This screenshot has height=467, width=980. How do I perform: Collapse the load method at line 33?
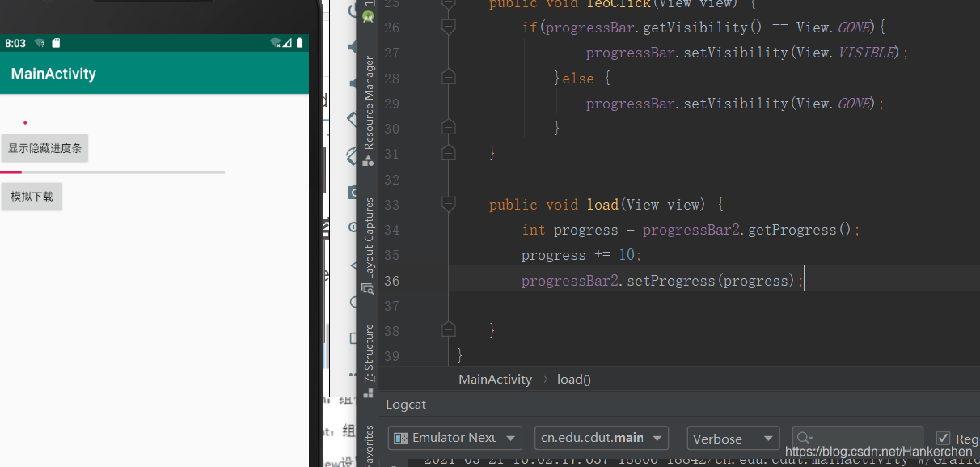tap(449, 204)
